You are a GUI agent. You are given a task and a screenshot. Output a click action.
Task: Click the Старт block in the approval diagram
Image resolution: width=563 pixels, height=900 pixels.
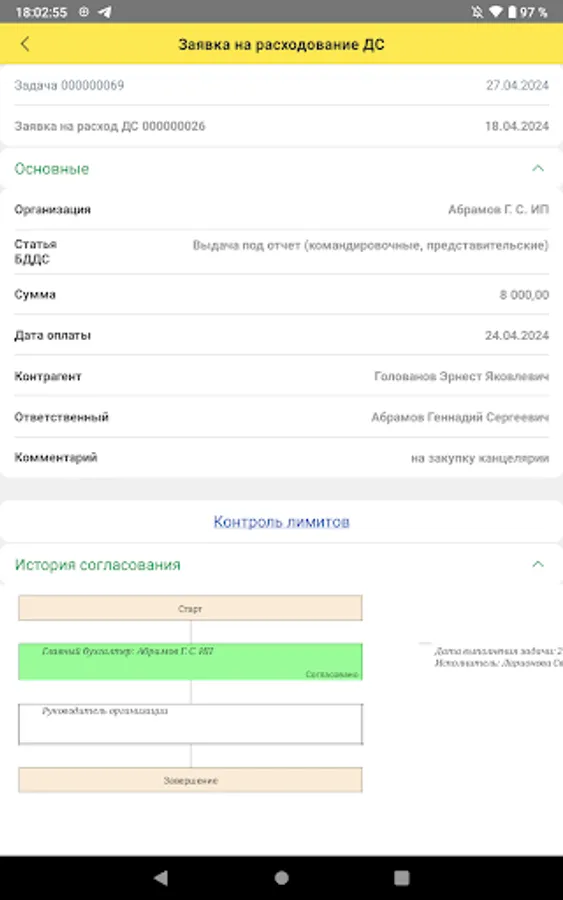pyautogui.click(x=190, y=608)
